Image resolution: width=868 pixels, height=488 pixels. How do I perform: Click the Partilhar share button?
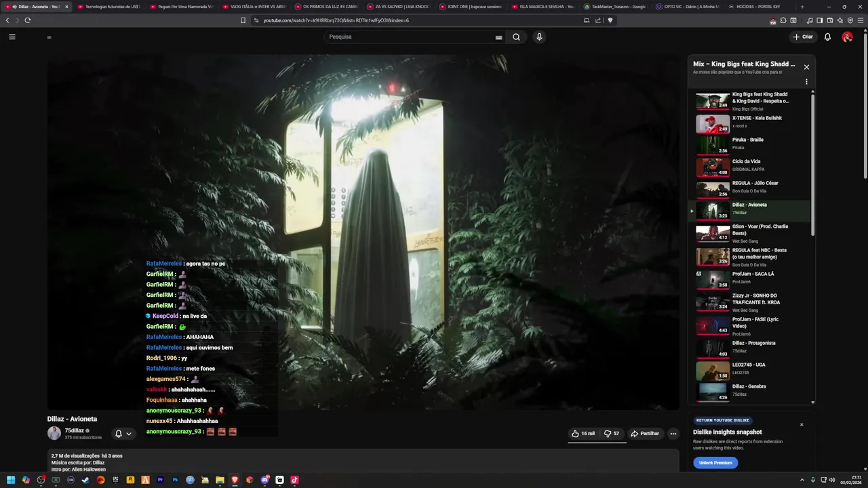[x=645, y=434]
